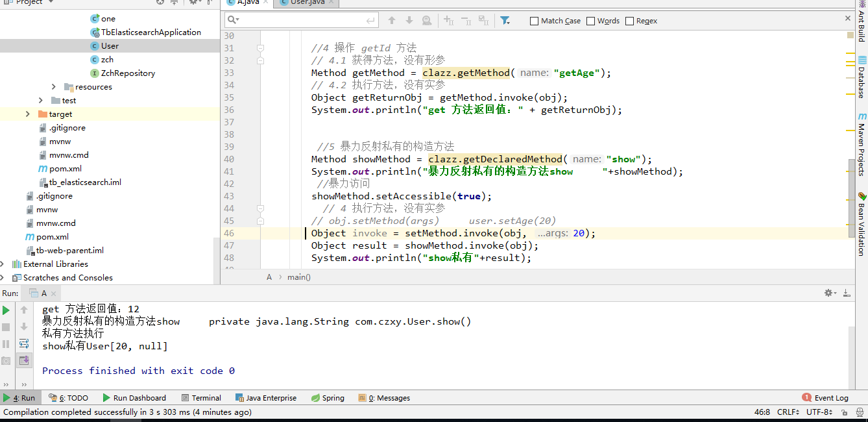
Task: Click the 46:8 cursor position indicator
Action: [762, 412]
